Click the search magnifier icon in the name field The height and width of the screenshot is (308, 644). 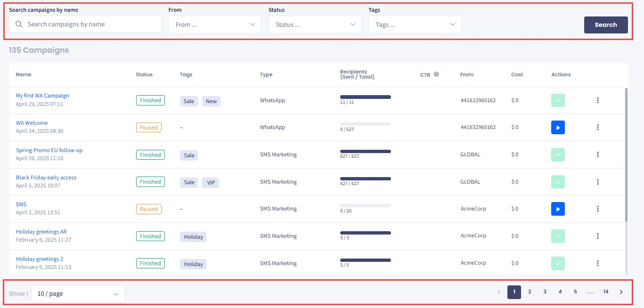pos(19,24)
